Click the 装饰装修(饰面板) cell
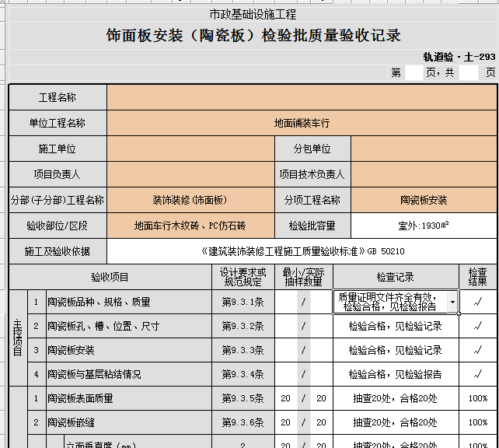The width and height of the screenshot is (499, 448). click(190, 200)
